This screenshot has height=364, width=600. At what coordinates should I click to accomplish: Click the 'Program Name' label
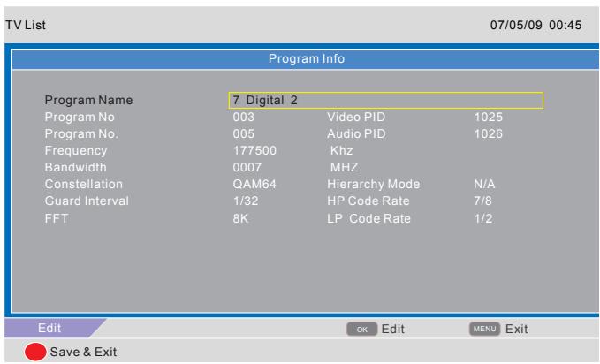88,101
